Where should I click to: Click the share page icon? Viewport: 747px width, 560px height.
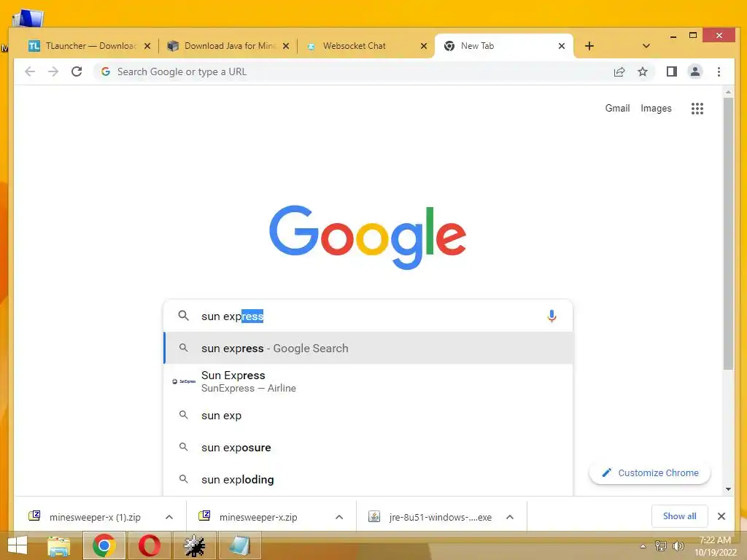click(x=619, y=72)
